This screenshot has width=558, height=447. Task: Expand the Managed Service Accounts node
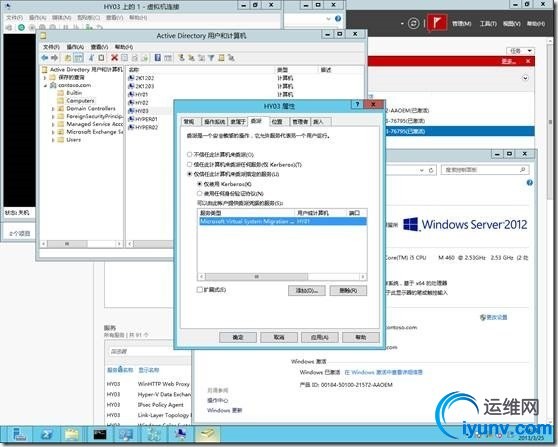53,124
